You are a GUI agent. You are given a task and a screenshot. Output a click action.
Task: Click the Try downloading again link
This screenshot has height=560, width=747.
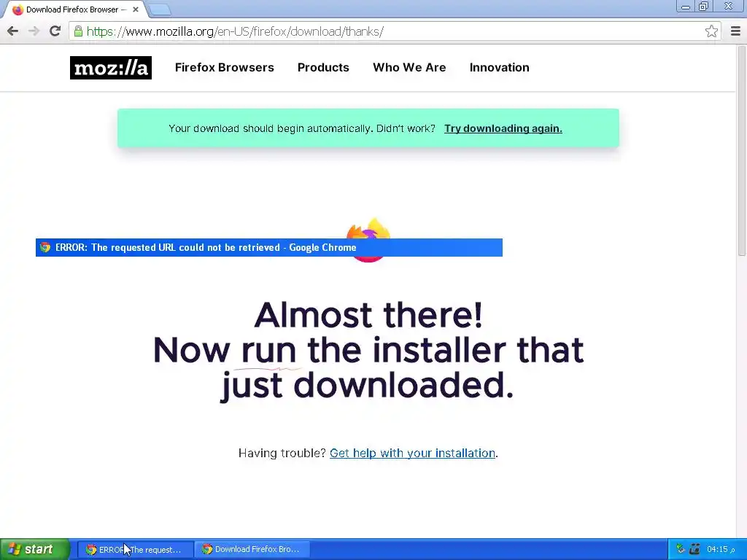click(x=503, y=128)
